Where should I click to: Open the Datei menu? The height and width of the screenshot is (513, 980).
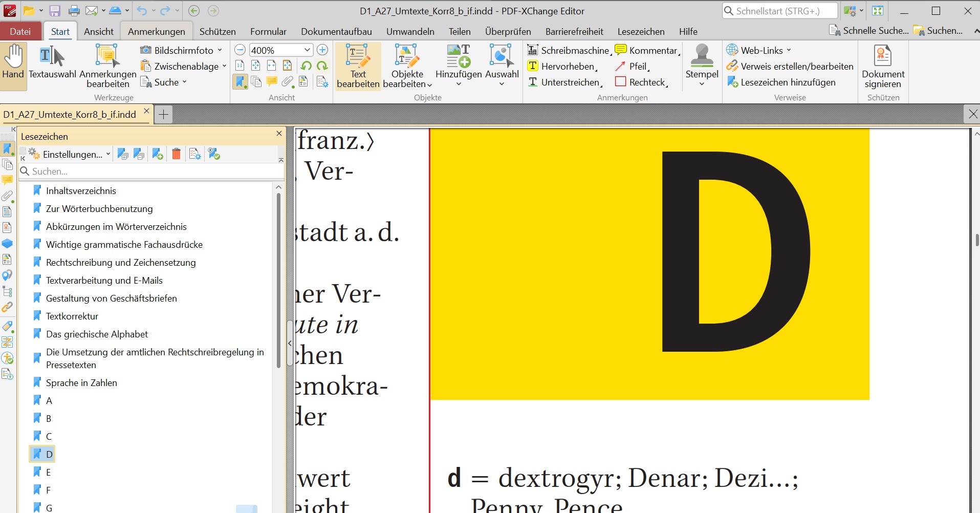point(20,32)
